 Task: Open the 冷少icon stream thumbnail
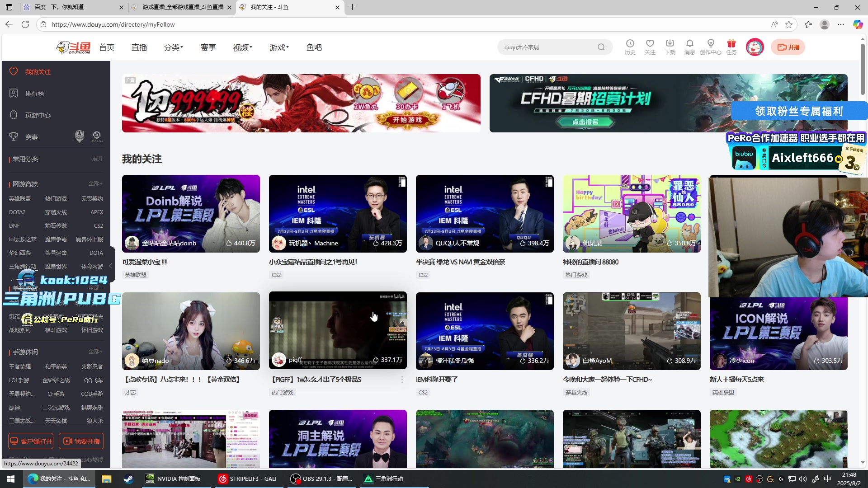point(778,333)
